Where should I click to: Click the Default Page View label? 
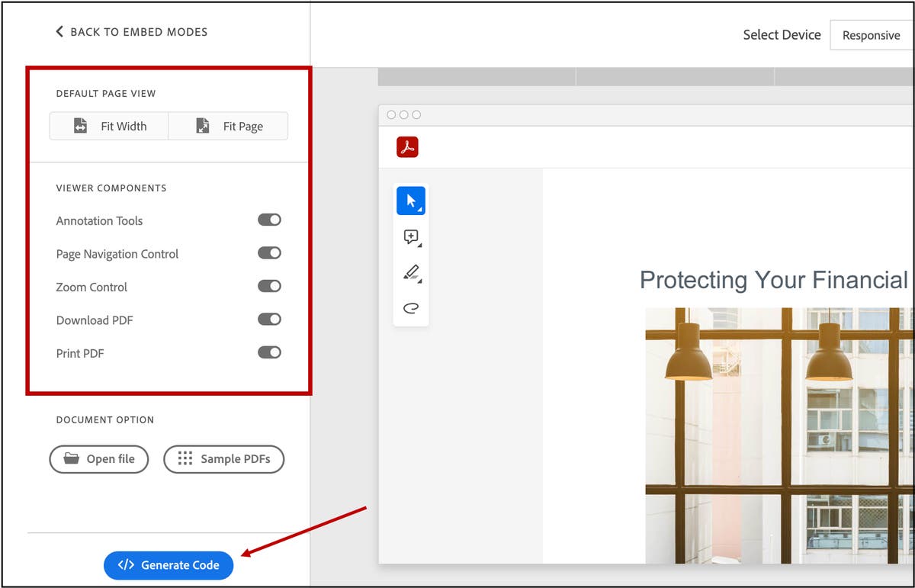pyautogui.click(x=106, y=94)
